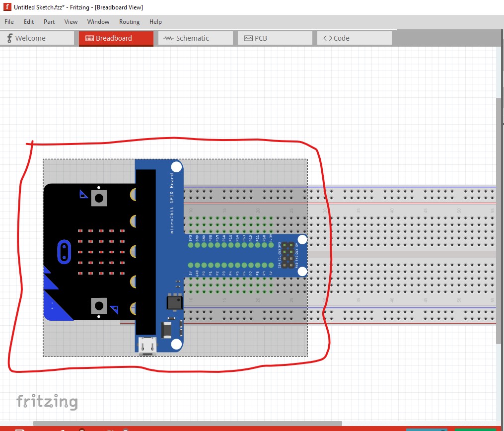
Task: Open the File menu
Action: pos(9,22)
